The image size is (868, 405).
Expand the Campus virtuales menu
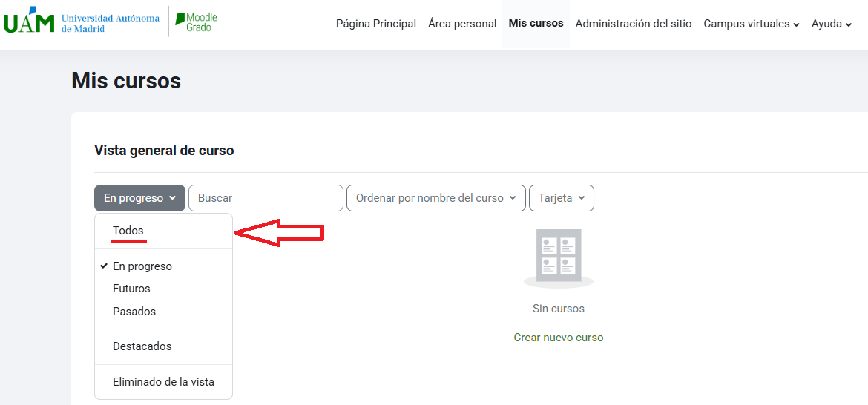pos(752,24)
